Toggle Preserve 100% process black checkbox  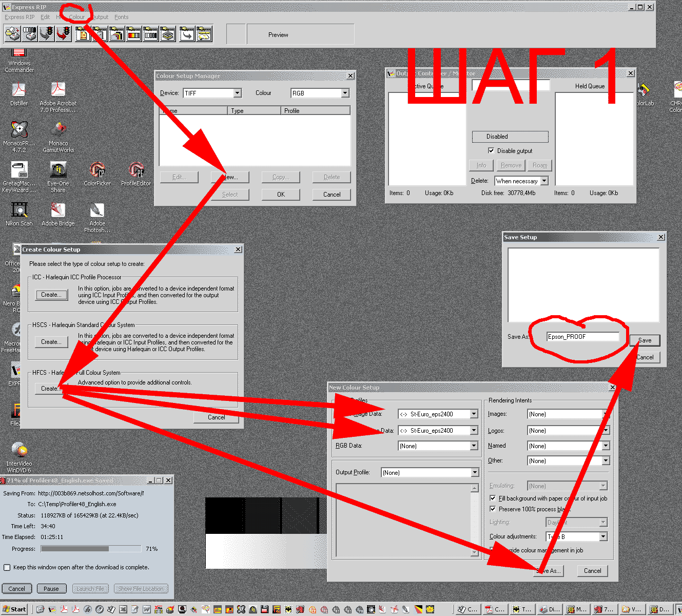click(x=493, y=509)
